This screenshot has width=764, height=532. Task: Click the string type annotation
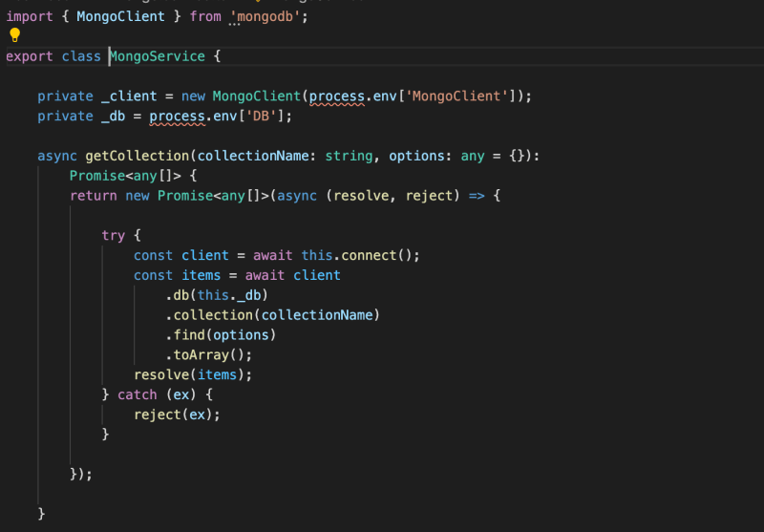click(x=349, y=156)
